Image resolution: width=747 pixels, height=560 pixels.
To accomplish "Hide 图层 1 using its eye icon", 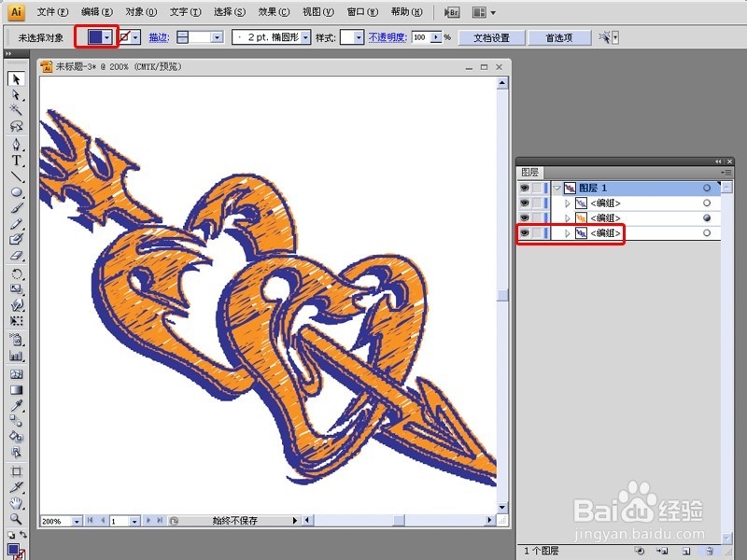I will click(524, 188).
